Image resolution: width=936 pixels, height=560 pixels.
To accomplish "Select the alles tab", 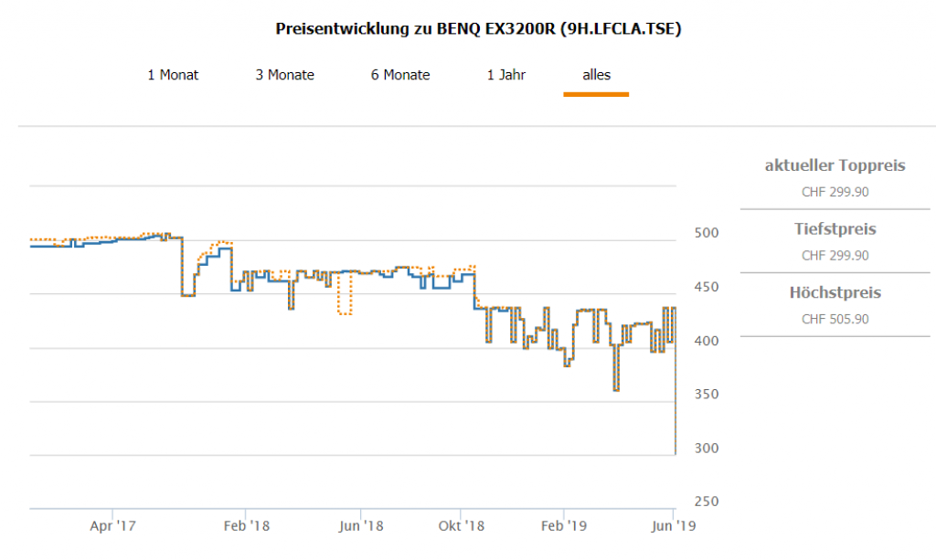I will click(596, 75).
